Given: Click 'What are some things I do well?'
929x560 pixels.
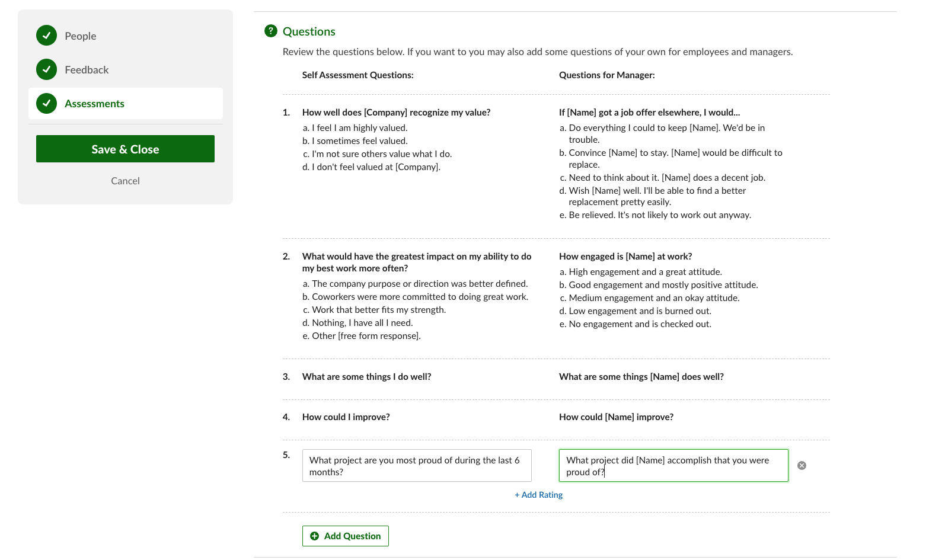Looking at the screenshot, I should tap(366, 377).
